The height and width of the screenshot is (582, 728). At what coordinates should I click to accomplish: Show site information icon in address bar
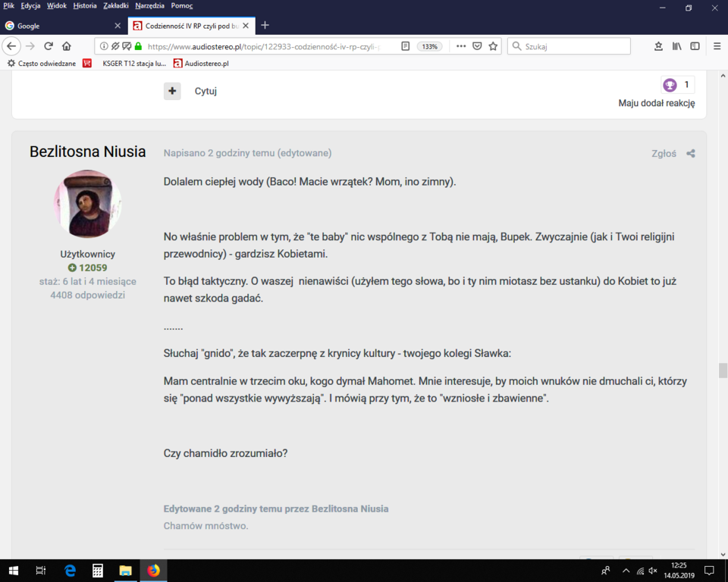pos(104,46)
